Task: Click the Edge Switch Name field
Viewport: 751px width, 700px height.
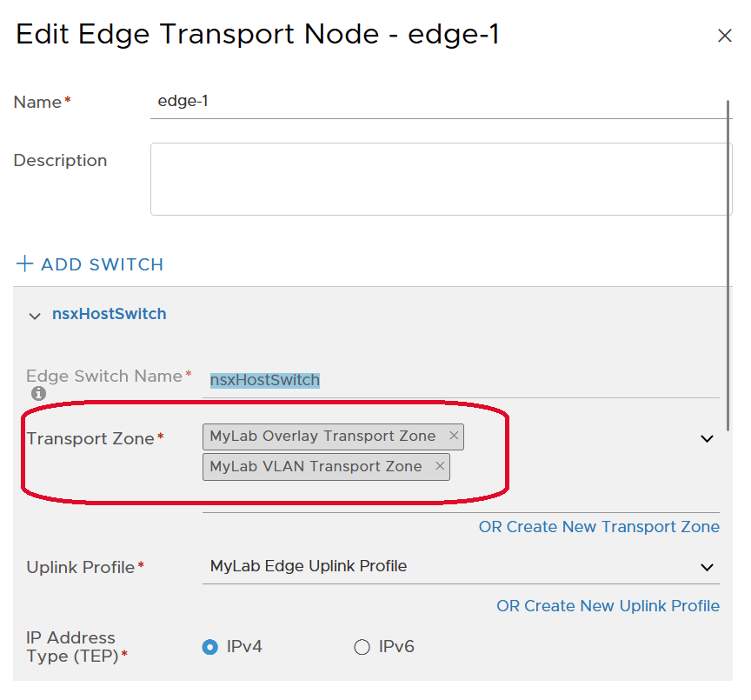Action: (461, 380)
